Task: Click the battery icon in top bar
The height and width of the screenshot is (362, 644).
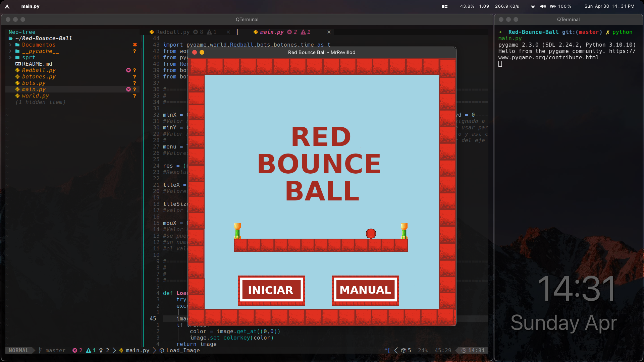Action: point(553,6)
